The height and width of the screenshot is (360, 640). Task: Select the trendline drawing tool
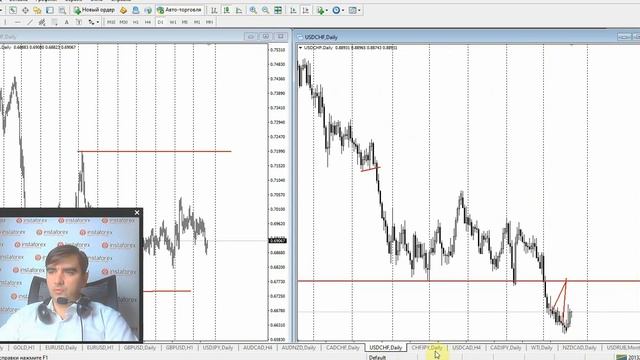pos(29,22)
